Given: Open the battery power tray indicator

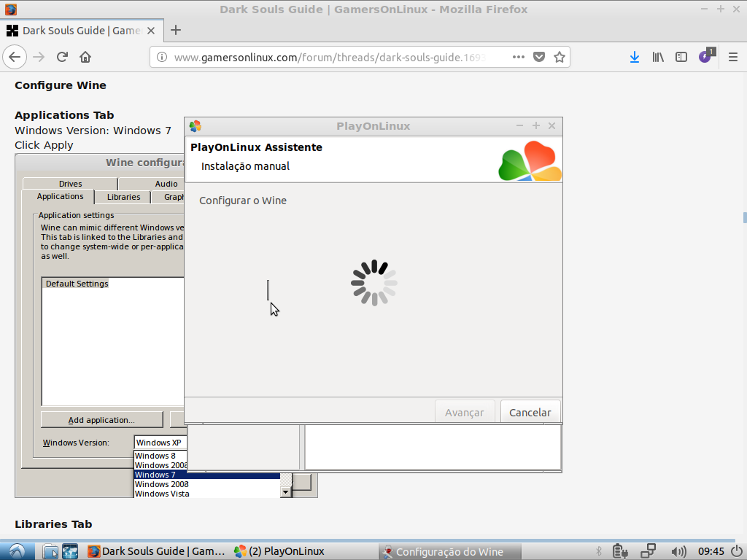Looking at the screenshot, I should tap(620, 551).
